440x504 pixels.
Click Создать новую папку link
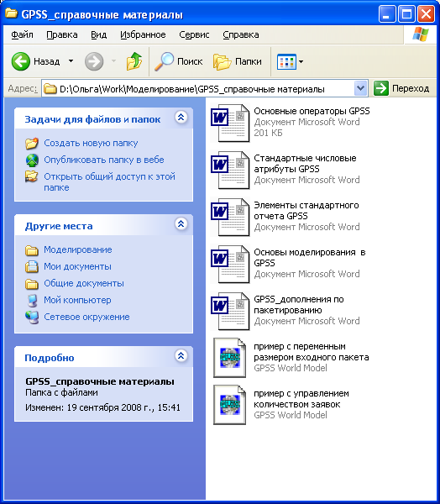click(x=91, y=143)
